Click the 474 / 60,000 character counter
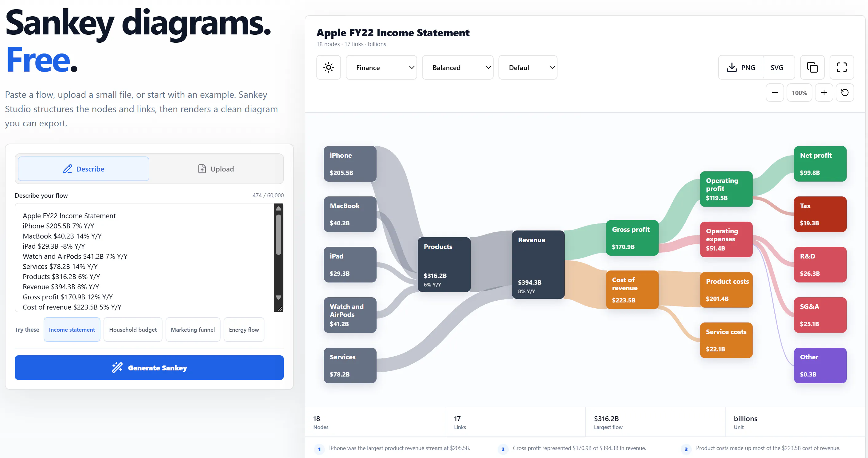Screen dimensions: 868x458 click(x=268, y=195)
